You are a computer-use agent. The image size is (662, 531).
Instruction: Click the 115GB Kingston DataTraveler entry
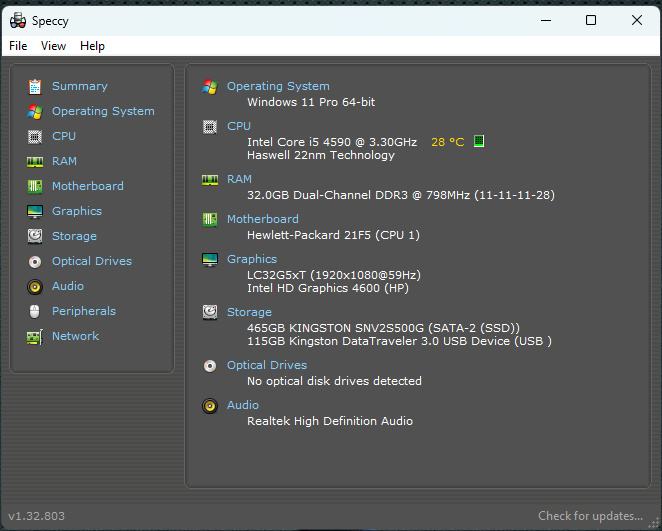[x=399, y=341]
